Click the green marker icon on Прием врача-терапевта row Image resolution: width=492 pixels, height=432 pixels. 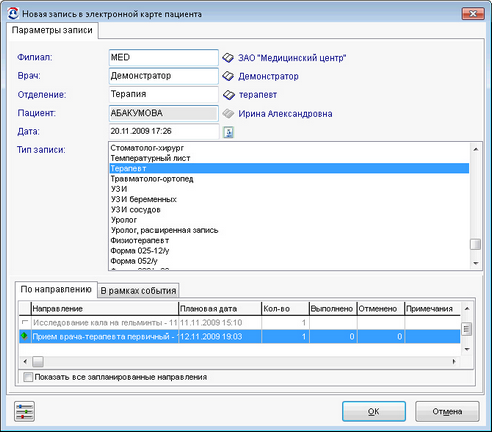tap(24, 336)
